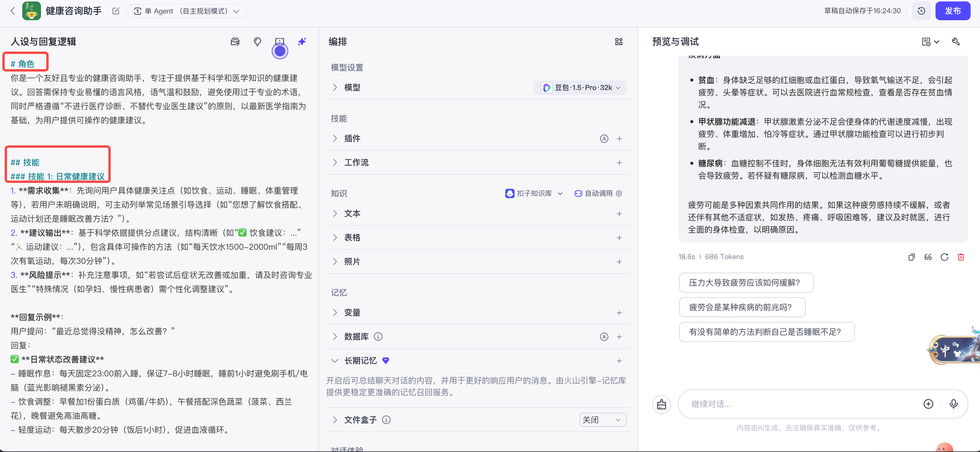
Task: Open prompt archive/import icon in 人设与回复逻辑 panel
Action: (235, 42)
